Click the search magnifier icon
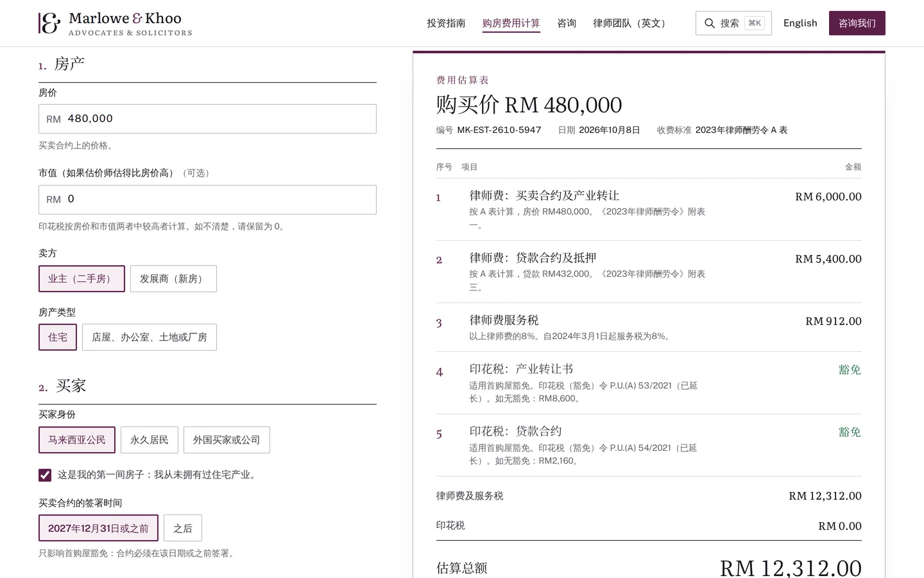This screenshot has height=578, width=924. [x=710, y=23]
